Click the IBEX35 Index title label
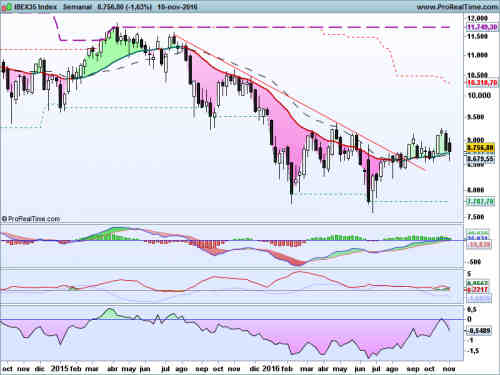This screenshot has height=375, width=500. (36, 7)
